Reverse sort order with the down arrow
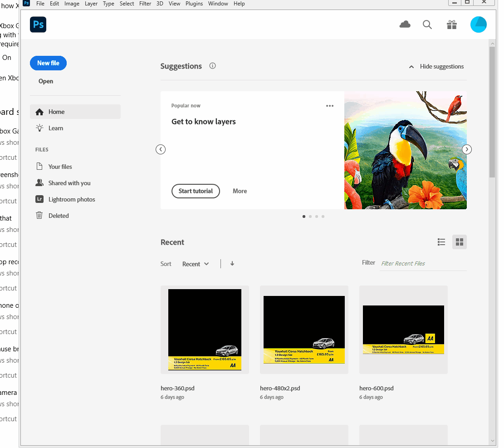 tap(232, 264)
